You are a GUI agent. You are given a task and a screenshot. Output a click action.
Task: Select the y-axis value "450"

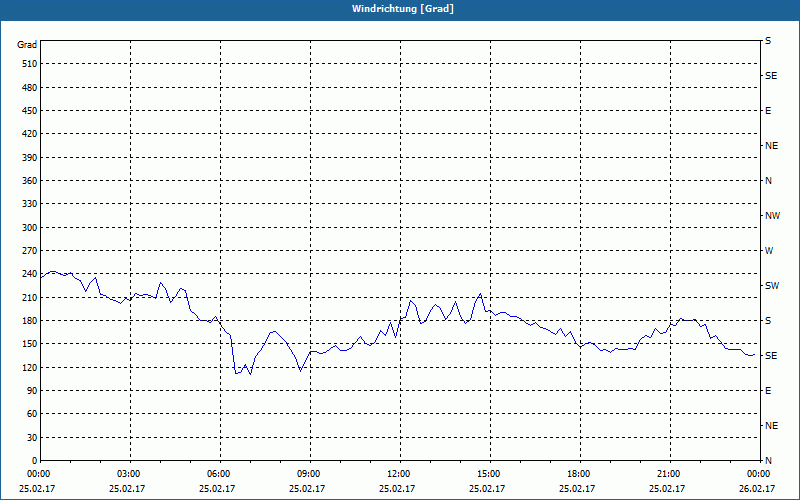coord(30,111)
